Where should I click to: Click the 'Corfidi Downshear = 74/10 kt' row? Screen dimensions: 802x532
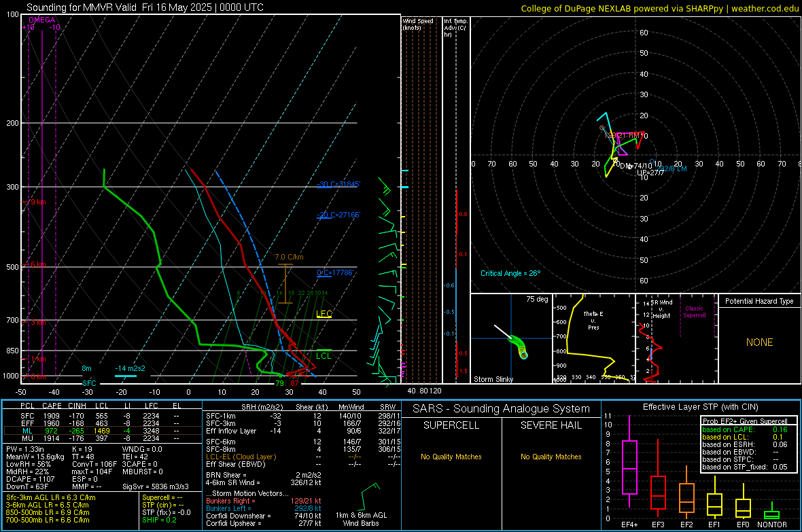point(264,516)
